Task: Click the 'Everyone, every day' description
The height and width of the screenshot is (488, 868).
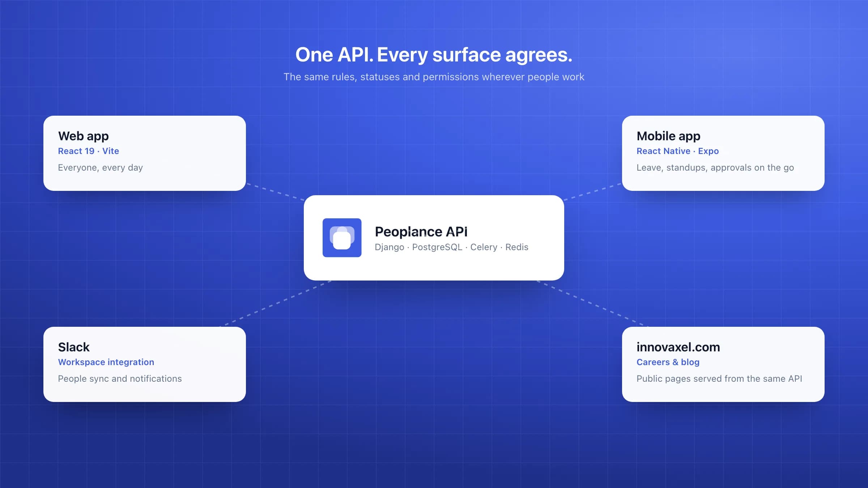Action: [x=101, y=168]
